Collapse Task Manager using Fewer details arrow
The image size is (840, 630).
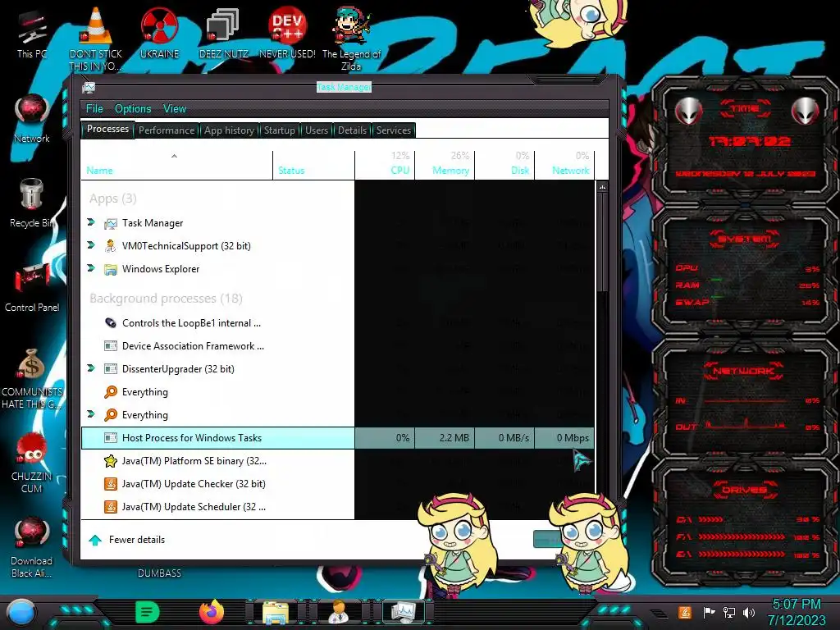[x=95, y=540]
